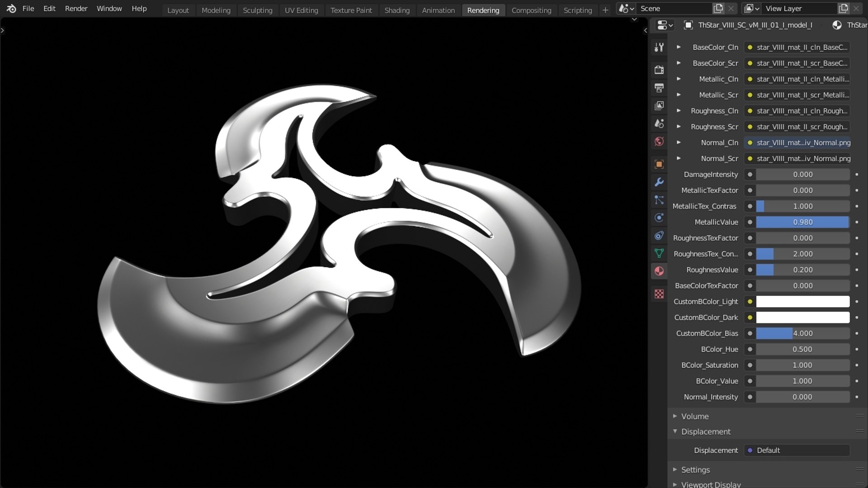Screen dimensions: 868x488
Task: Click the CustomBColor_Bias slider
Action: (803, 333)
